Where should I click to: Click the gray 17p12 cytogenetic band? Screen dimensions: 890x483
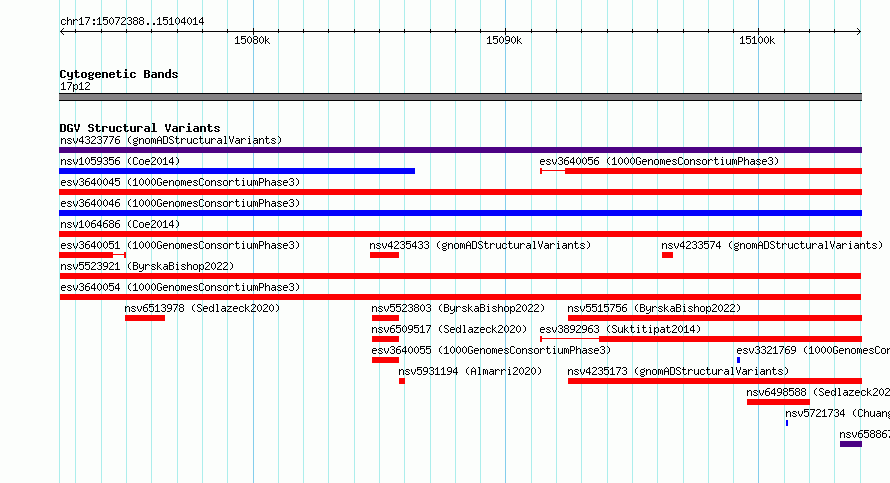tap(460, 97)
